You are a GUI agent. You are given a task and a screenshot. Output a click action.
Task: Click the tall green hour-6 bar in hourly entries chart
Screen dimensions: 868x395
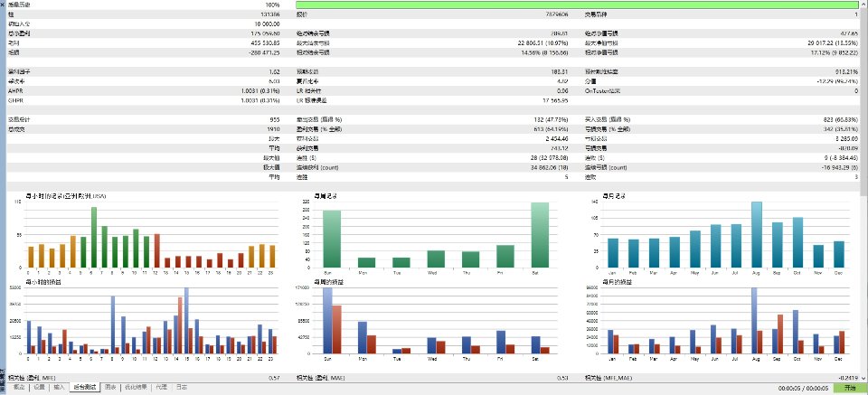pos(94,238)
